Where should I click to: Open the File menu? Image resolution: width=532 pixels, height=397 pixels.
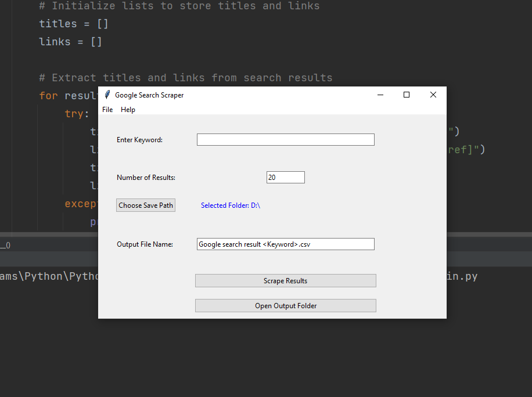(x=107, y=110)
